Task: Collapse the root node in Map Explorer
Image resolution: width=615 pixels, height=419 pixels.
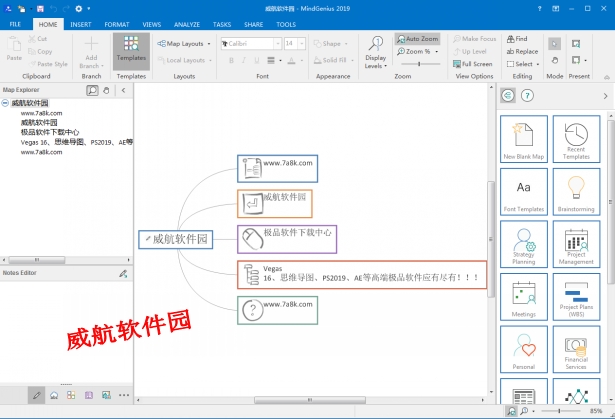Action: 5,103
